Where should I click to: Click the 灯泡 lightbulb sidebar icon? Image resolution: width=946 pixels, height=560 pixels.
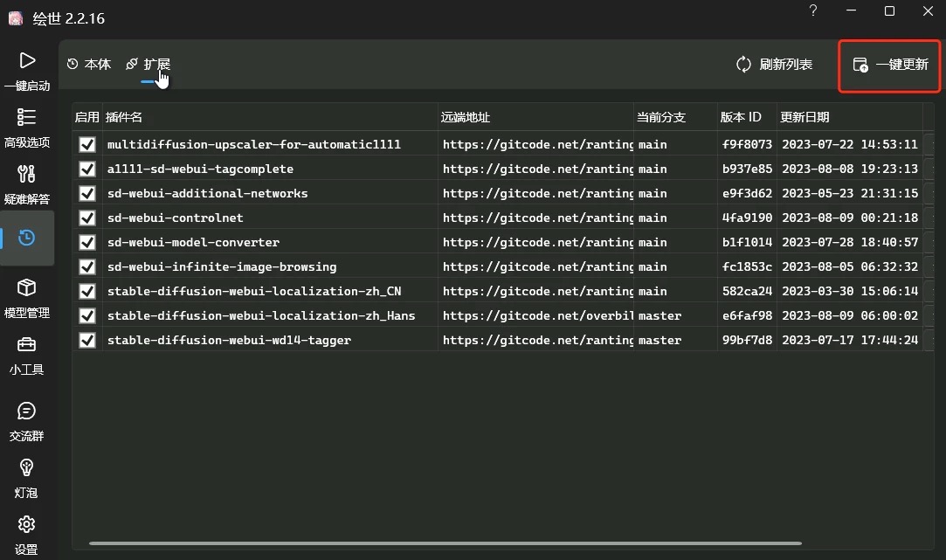(x=27, y=479)
